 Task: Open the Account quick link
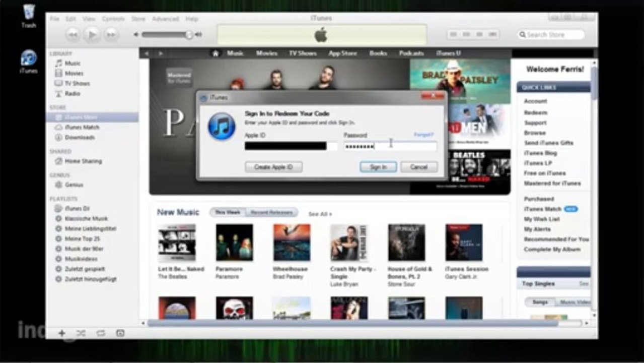point(535,101)
